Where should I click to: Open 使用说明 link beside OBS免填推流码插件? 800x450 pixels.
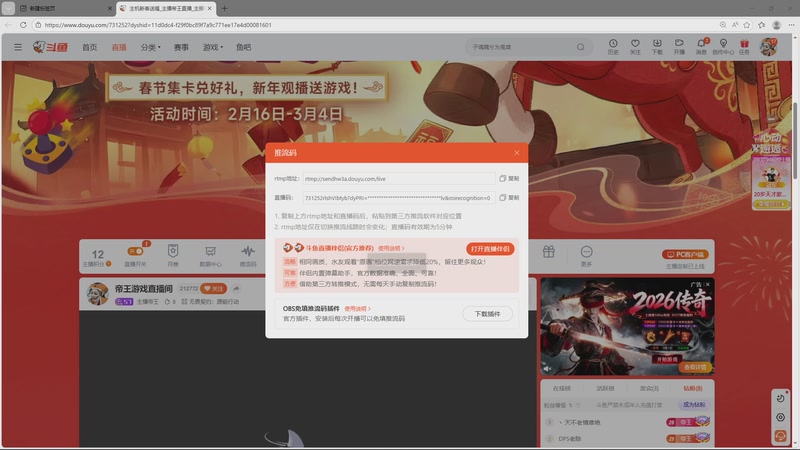(x=357, y=309)
